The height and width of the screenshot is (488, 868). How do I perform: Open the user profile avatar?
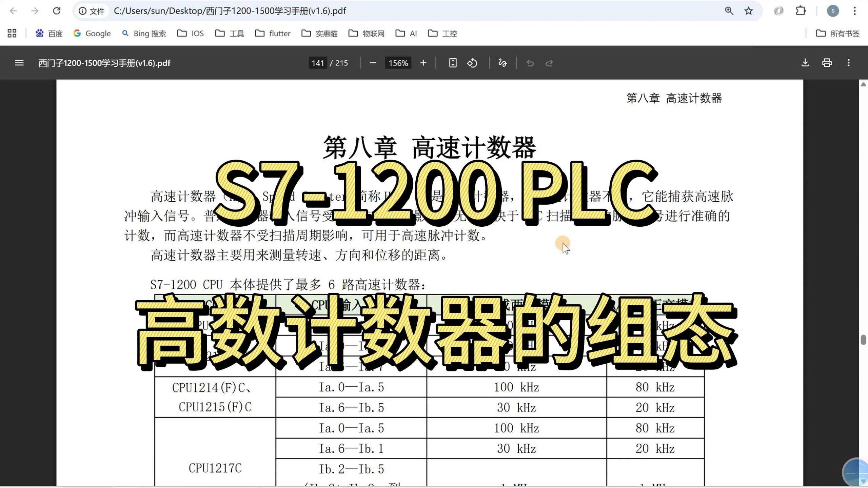coord(833,11)
